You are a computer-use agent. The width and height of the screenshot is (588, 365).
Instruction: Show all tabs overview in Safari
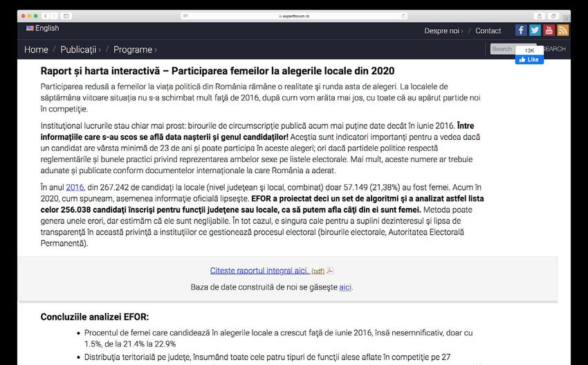click(553, 16)
